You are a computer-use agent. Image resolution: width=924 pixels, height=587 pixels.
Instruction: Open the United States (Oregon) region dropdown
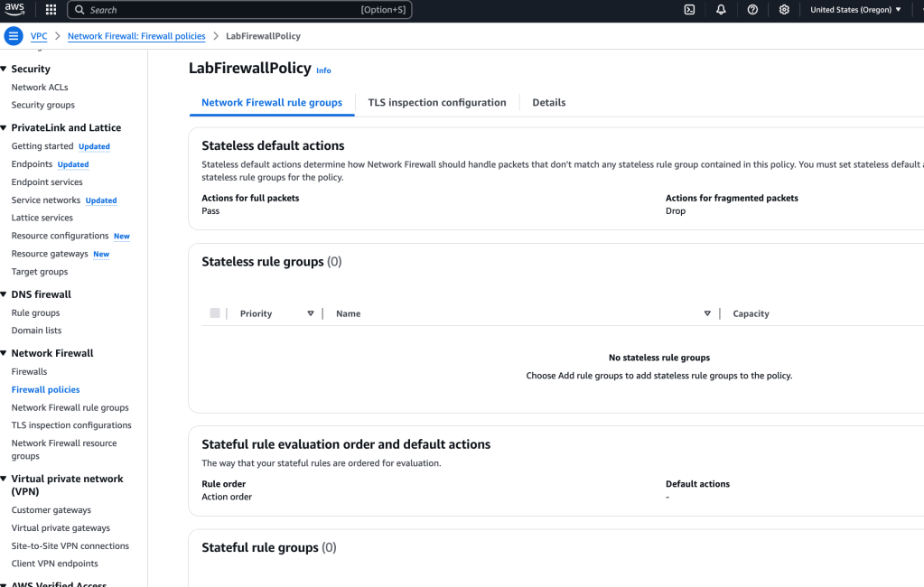tap(855, 10)
